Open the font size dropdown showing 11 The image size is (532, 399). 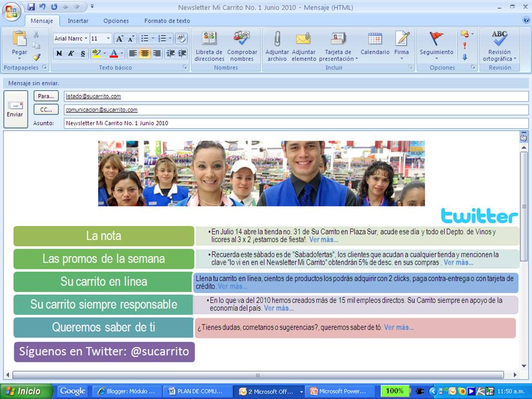click(108, 38)
